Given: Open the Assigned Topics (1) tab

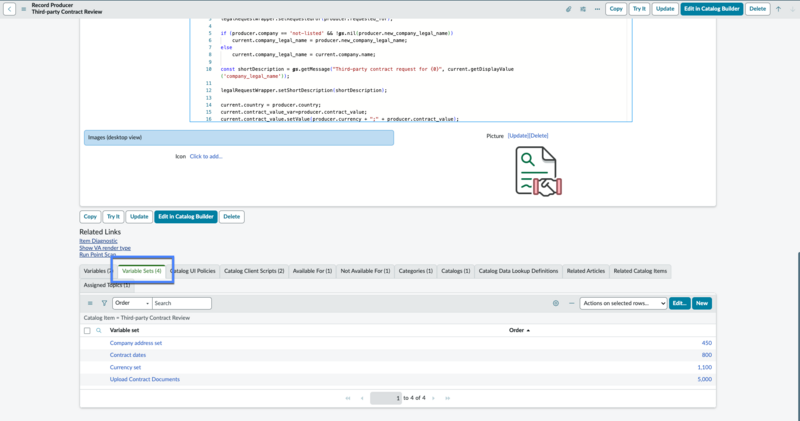Looking at the screenshot, I should (107, 285).
